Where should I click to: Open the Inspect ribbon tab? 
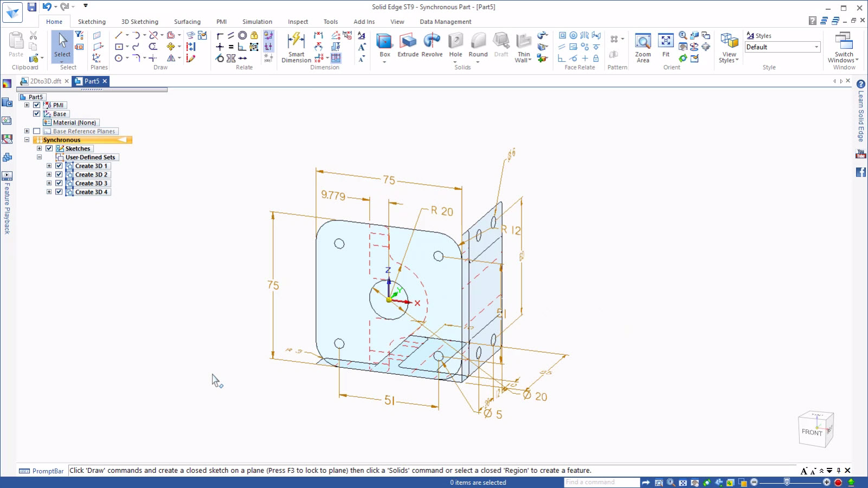pos(298,22)
